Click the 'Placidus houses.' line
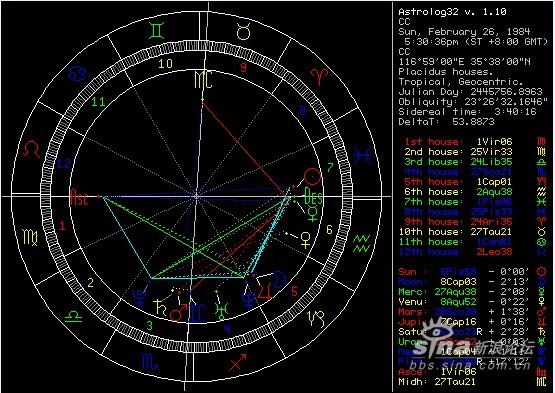The height and width of the screenshot is (393, 555). [x=446, y=72]
